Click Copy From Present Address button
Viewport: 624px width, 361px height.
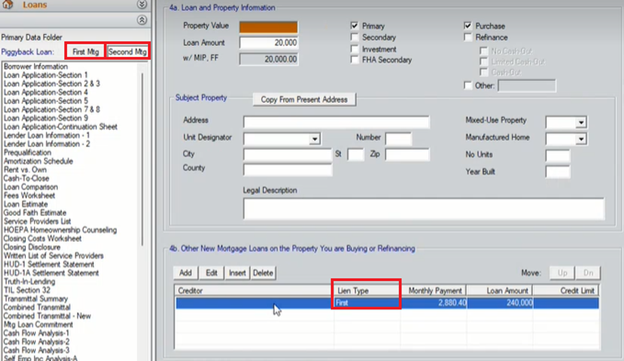[x=304, y=100]
